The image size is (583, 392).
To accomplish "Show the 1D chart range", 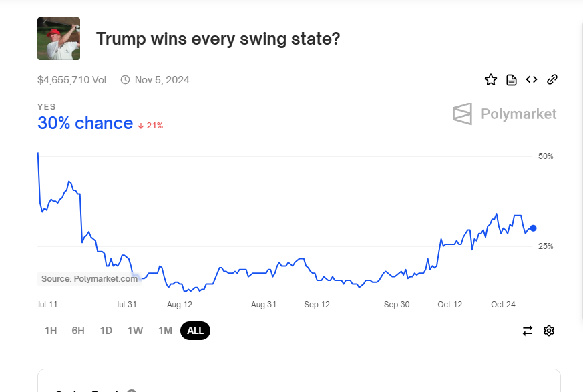I will click(x=106, y=331).
